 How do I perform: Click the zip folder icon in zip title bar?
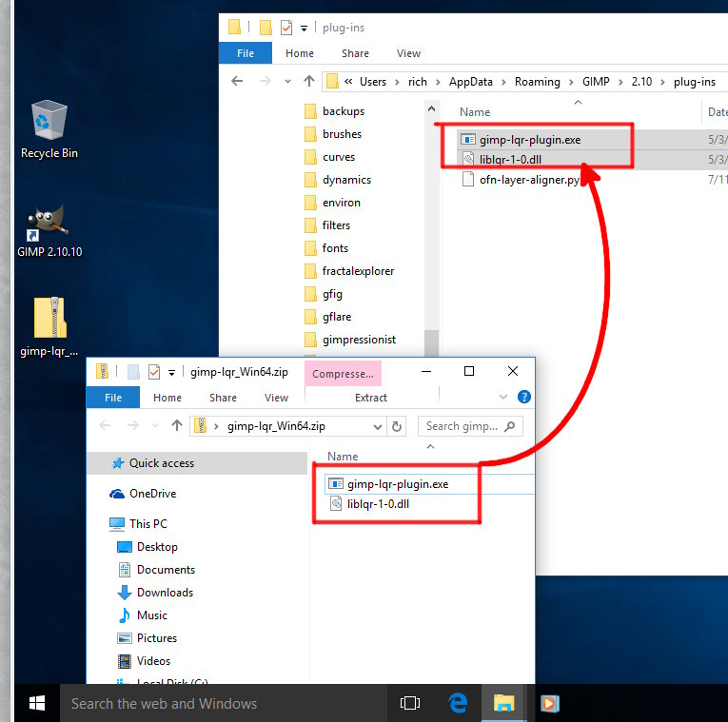(102, 372)
